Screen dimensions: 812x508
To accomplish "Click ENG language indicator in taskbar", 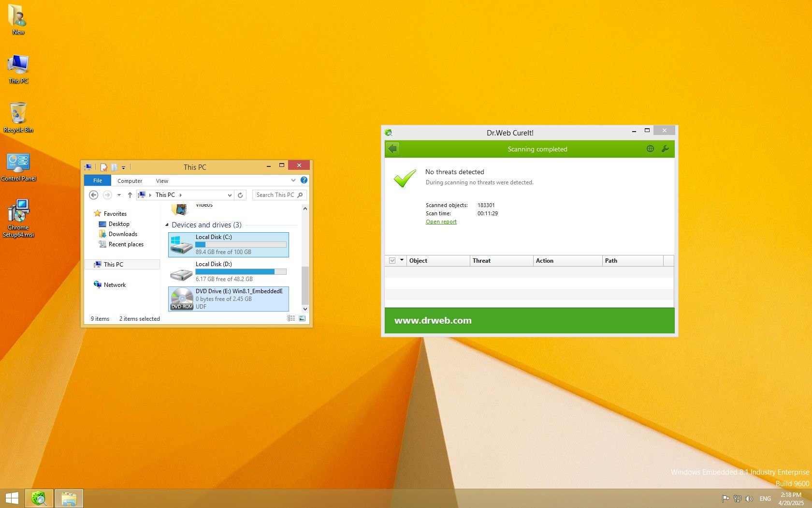I will point(765,499).
